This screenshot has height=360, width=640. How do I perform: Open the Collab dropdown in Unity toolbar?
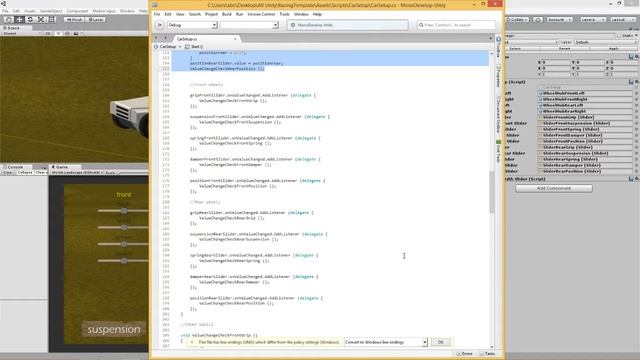pos(517,20)
